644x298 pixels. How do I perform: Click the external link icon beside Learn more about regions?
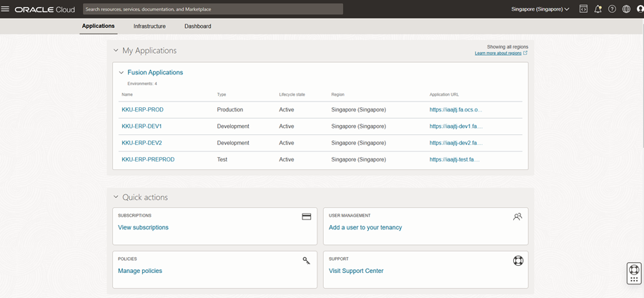[x=526, y=53]
